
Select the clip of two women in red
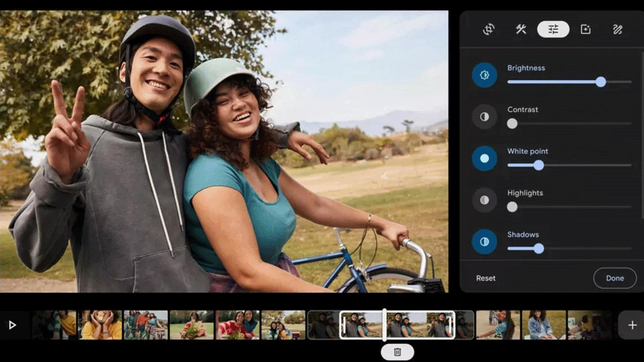pyautogui.click(x=237, y=325)
